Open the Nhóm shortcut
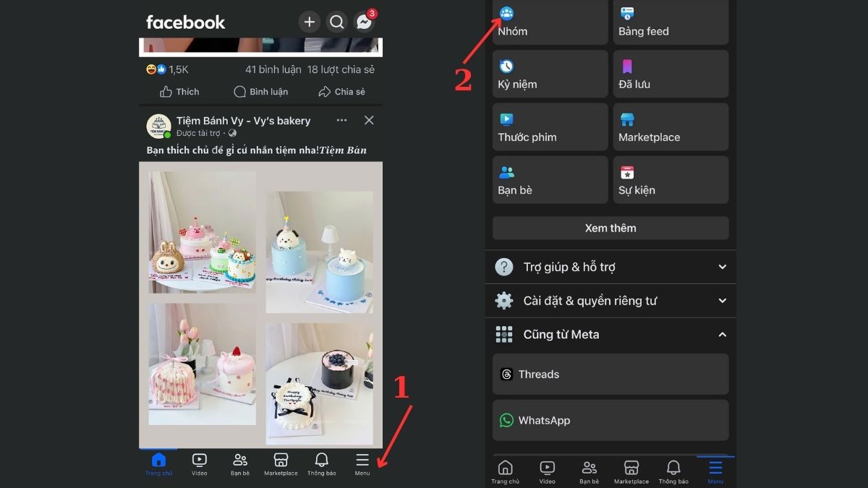868x488 pixels. click(x=550, y=22)
